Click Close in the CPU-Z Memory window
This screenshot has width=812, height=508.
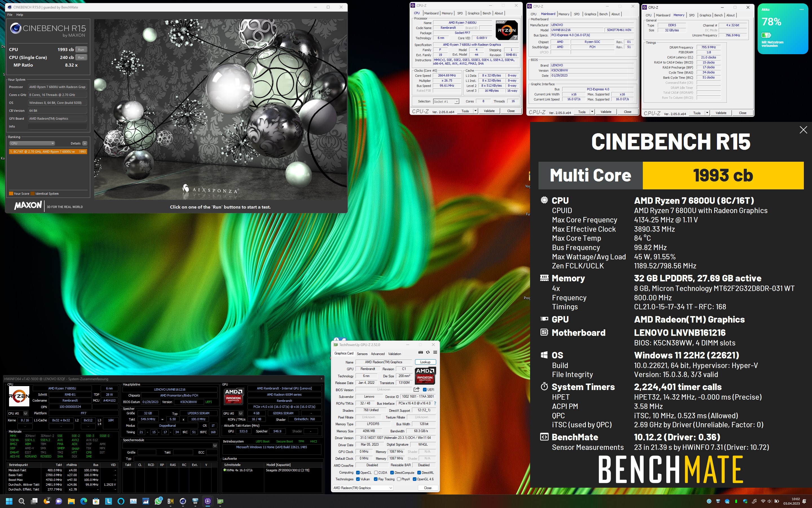pyautogui.click(x=743, y=113)
